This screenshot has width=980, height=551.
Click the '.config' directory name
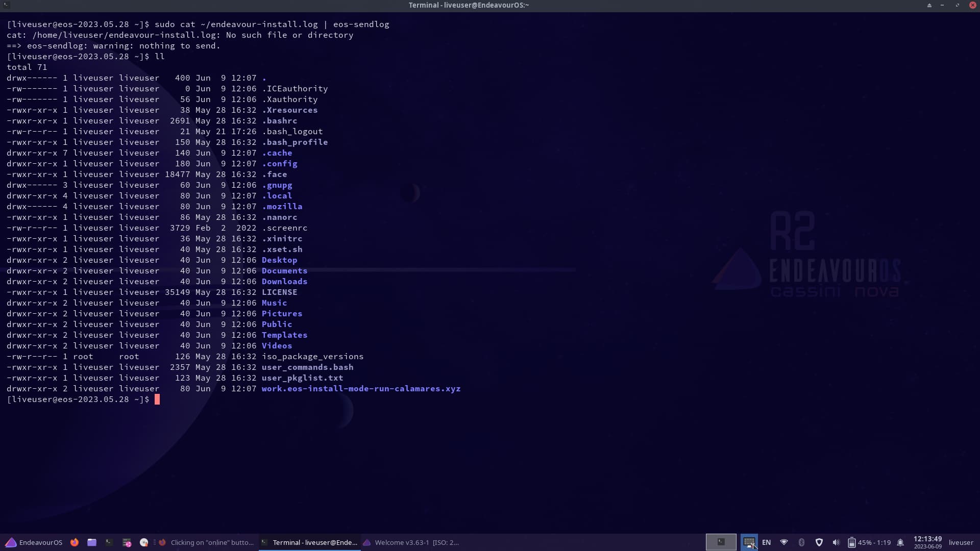pos(279,163)
